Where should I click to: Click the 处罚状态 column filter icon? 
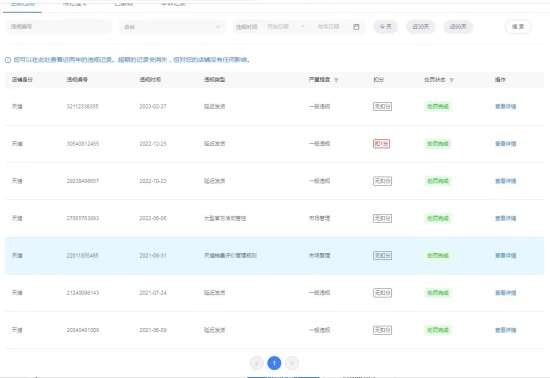pos(451,80)
